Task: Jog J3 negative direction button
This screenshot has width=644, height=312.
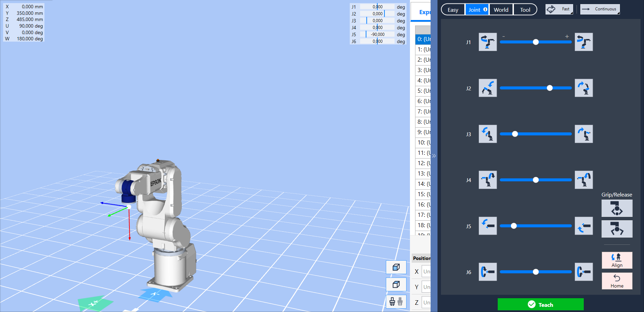Action: pyautogui.click(x=487, y=134)
